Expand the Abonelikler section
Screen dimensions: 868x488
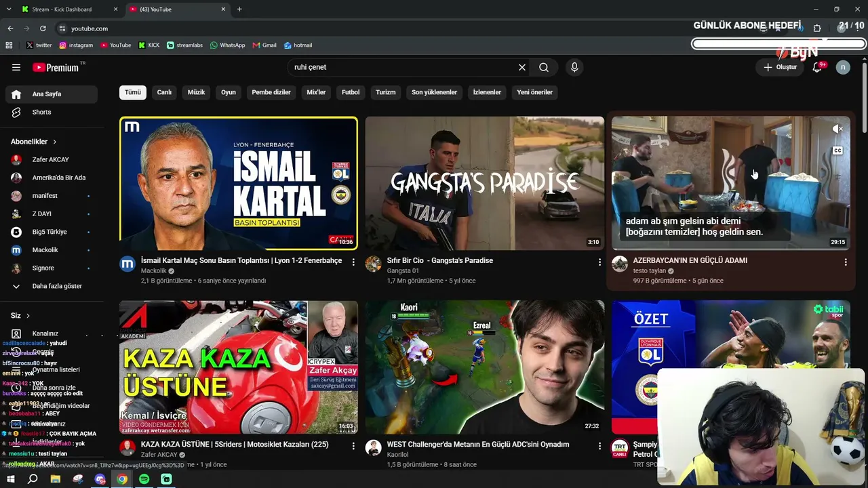(34, 142)
